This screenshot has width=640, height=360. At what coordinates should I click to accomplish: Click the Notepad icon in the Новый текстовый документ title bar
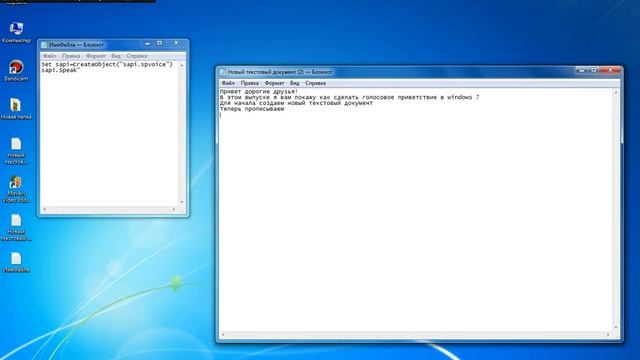222,72
